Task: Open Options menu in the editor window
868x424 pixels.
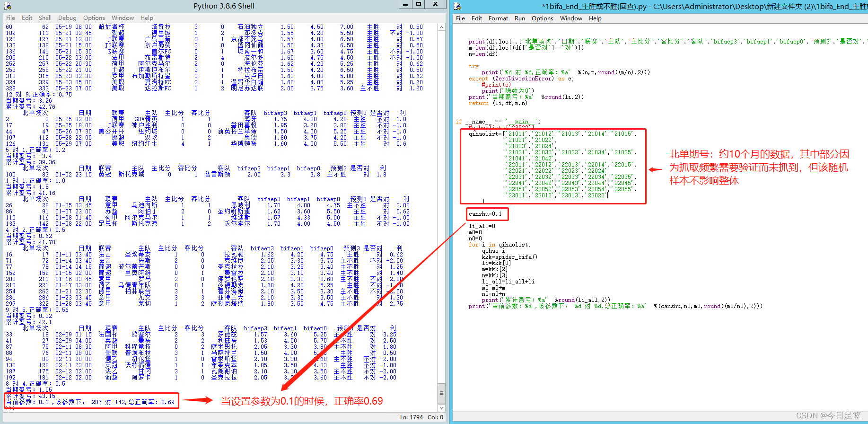Action: tap(542, 18)
